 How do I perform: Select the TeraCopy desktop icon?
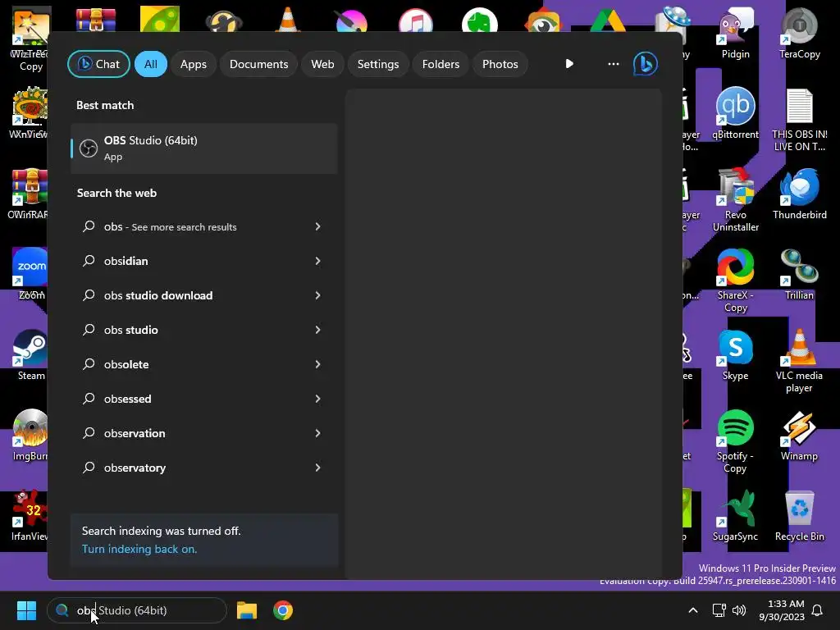799,33
